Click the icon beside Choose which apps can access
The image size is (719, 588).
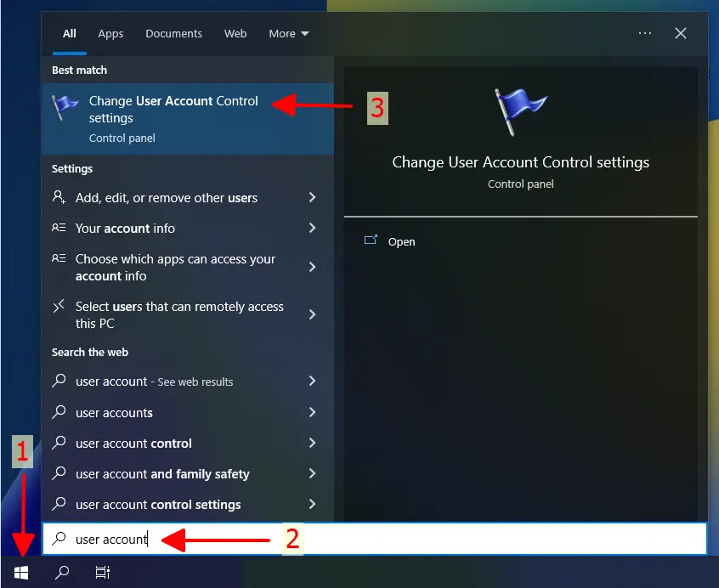[x=59, y=258]
